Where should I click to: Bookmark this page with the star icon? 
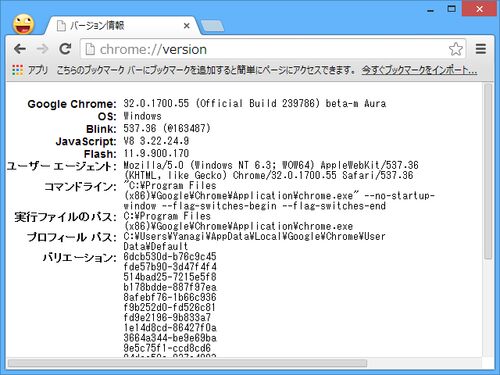tap(455, 49)
